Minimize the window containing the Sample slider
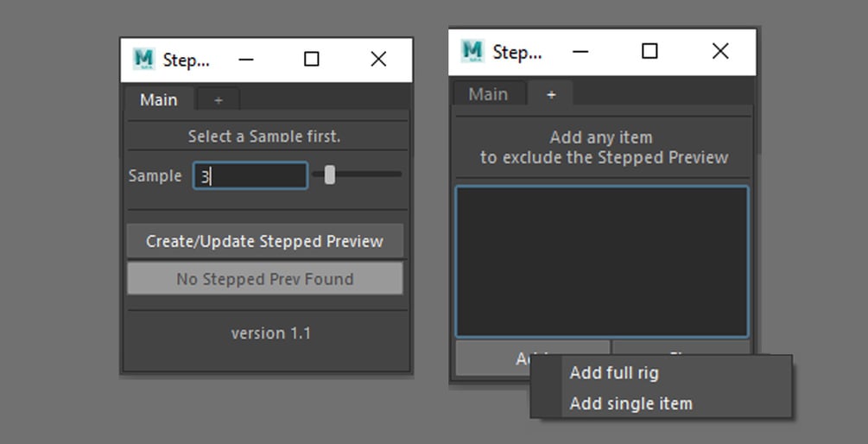 (x=246, y=60)
